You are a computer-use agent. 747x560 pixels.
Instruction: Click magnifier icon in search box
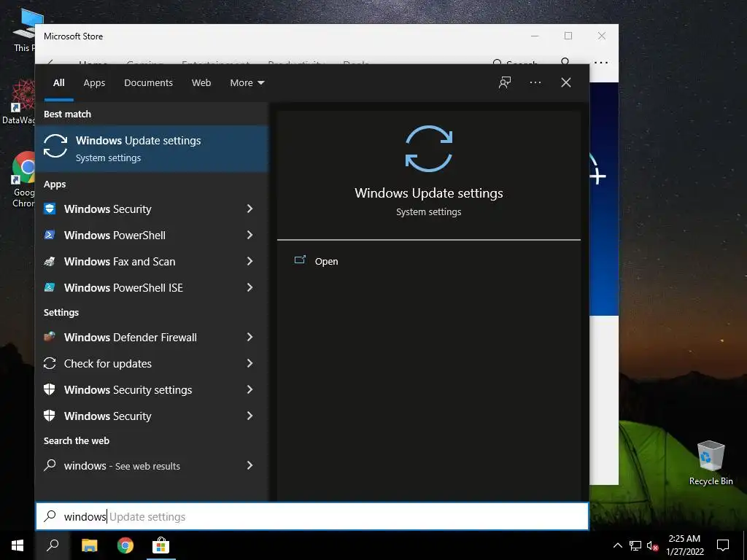coord(50,516)
